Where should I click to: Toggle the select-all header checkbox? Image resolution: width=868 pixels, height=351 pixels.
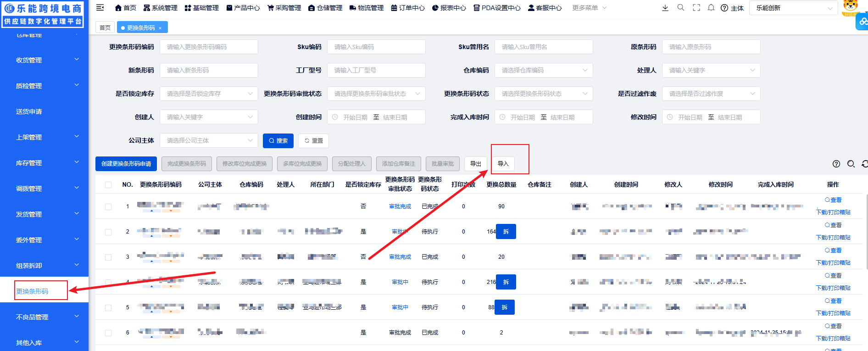(108, 185)
